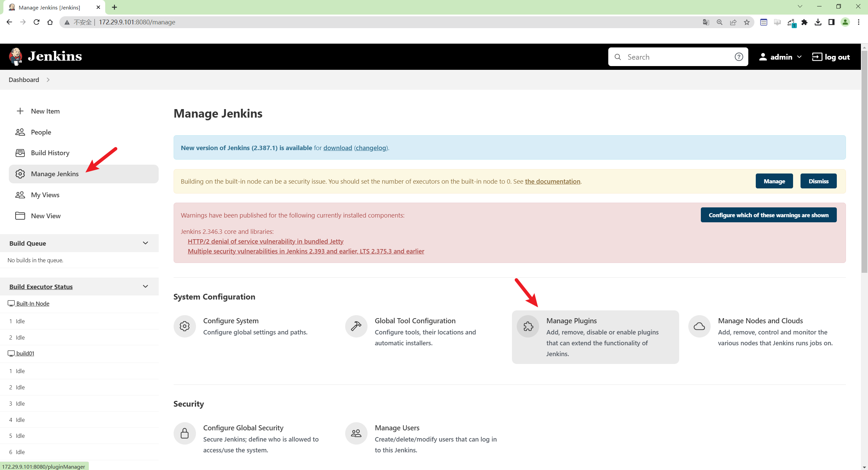Click the Manage Nodes cloud icon
This screenshot has width=868, height=470.
coord(699,326)
